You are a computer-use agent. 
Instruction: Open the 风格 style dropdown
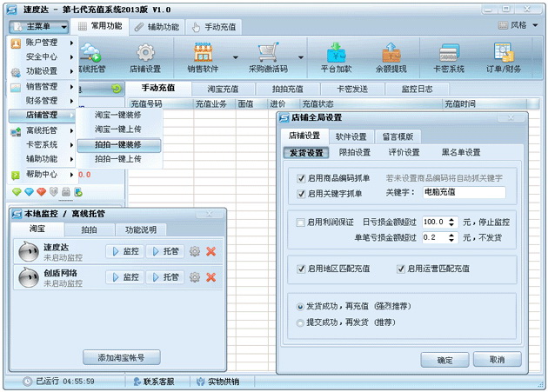(x=518, y=25)
